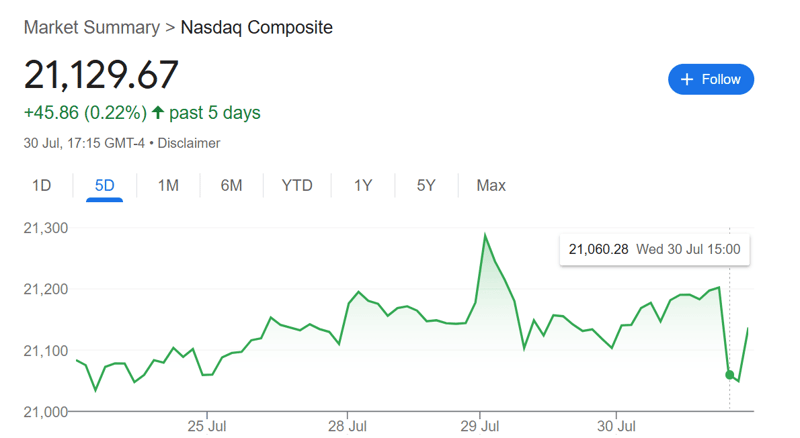Click the Follow button label
The image size is (800, 438).
(721, 79)
